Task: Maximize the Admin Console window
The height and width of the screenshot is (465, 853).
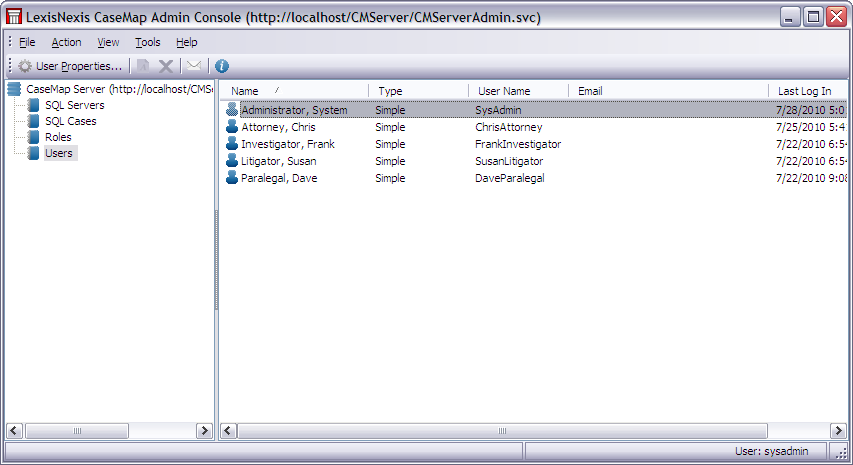Action: 813,17
